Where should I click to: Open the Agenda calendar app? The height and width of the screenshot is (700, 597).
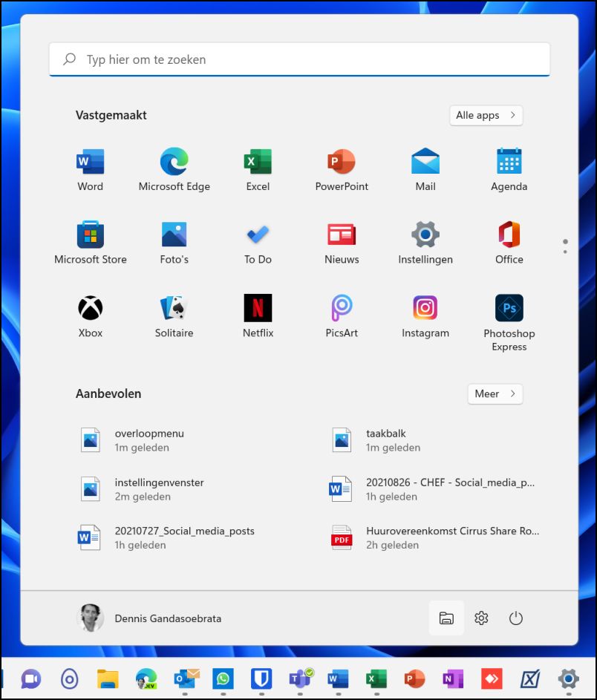point(509,170)
